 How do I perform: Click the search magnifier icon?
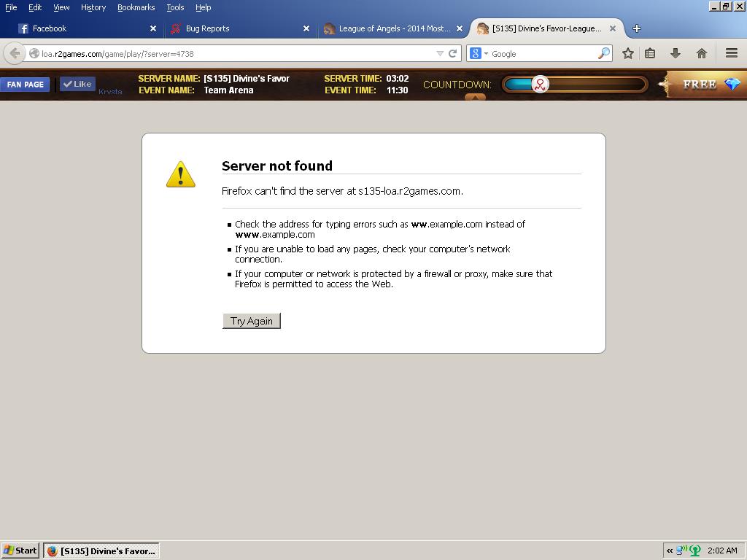coord(603,53)
